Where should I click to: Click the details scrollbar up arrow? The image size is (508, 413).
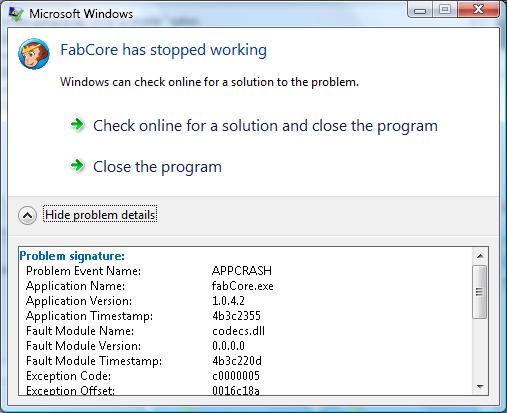click(x=480, y=256)
